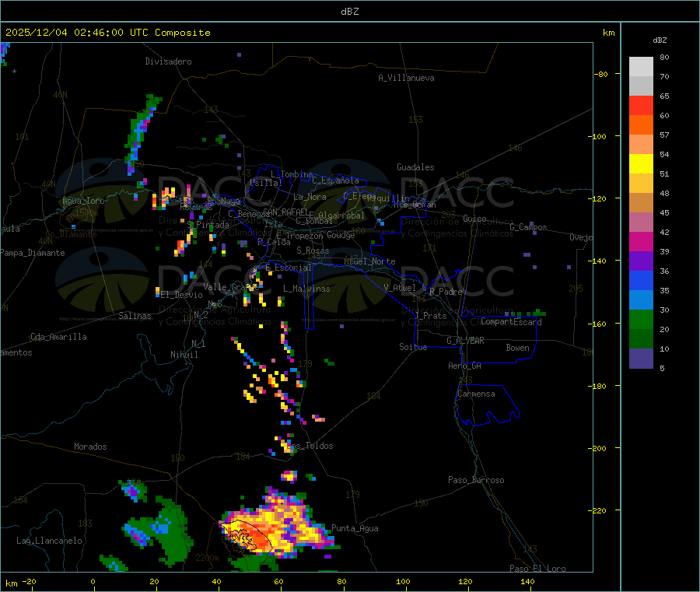This screenshot has width=700, height=592.
Task: Select the 100 km horizontal axis tick
Action: click(x=403, y=581)
